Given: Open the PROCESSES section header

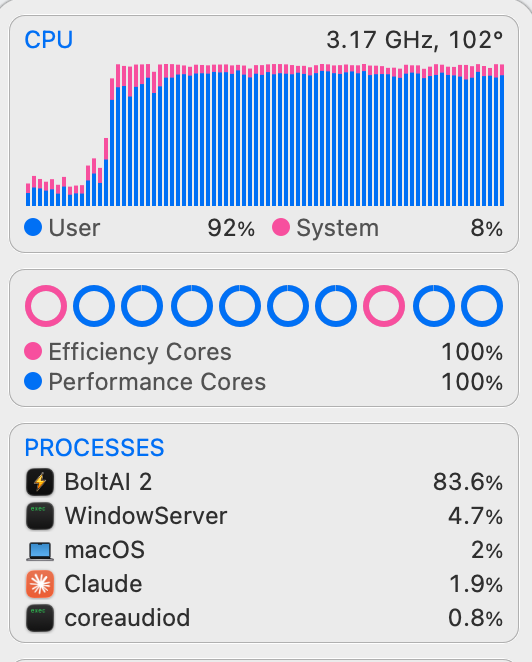Looking at the screenshot, I should click(94, 448).
